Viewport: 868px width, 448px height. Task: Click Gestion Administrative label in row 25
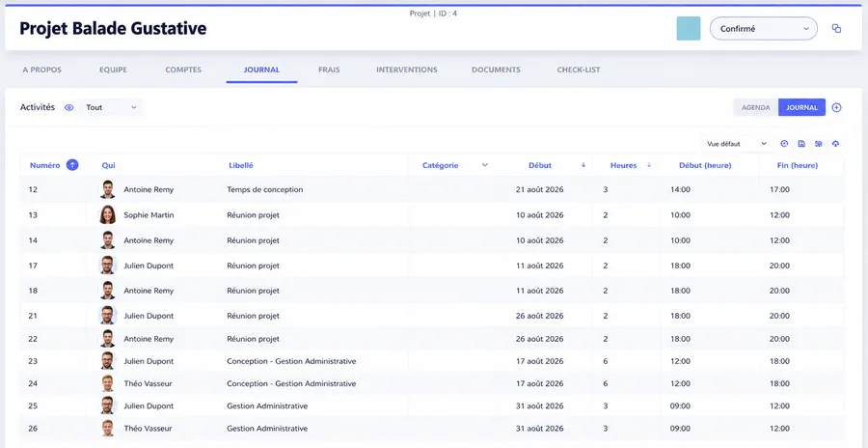click(x=267, y=406)
